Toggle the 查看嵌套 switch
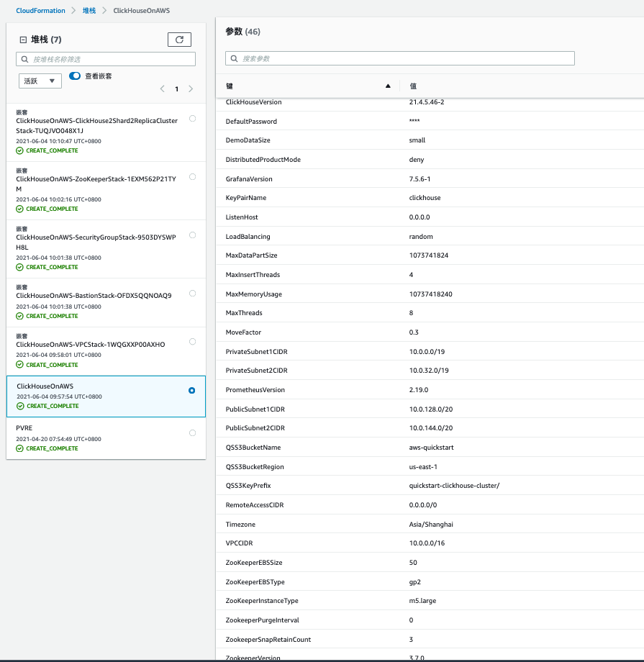 tap(75, 76)
